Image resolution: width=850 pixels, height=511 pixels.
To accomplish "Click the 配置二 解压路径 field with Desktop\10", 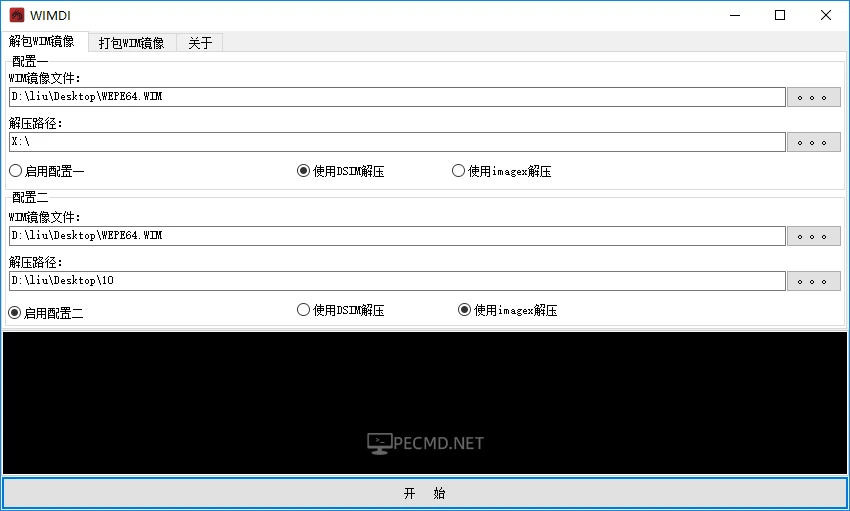I will pyautogui.click(x=397, y=281).
